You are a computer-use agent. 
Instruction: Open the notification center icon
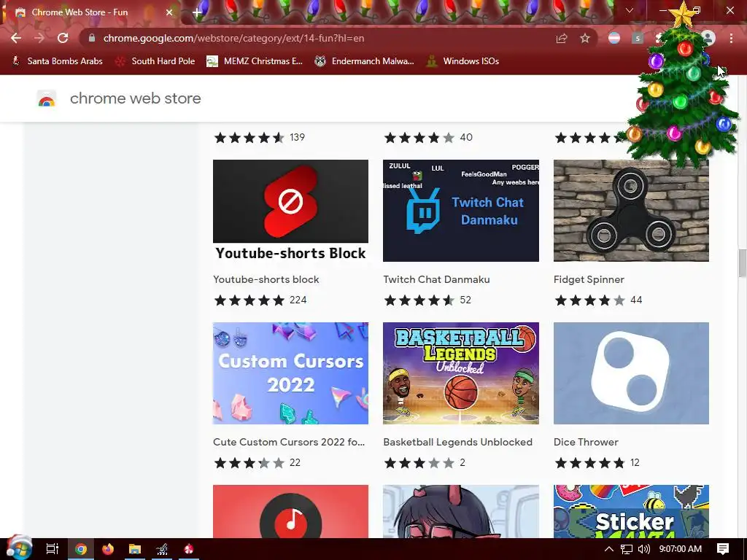pos(723,549)
